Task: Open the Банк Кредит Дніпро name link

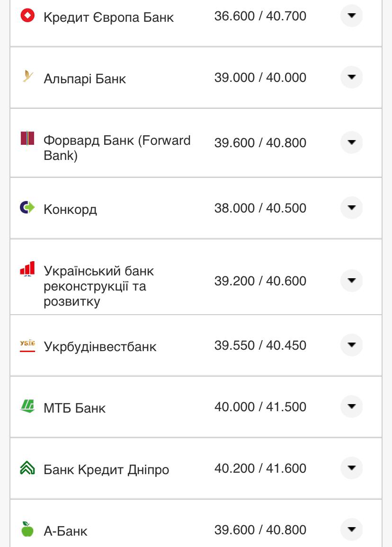Action: click(x=106, y=469)
